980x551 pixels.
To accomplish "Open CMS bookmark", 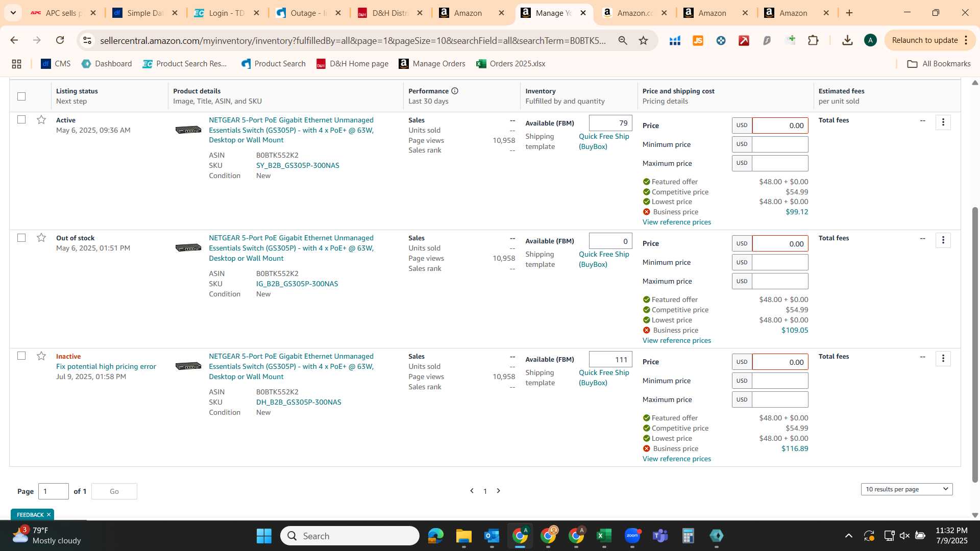I will [x=56, y=64].
